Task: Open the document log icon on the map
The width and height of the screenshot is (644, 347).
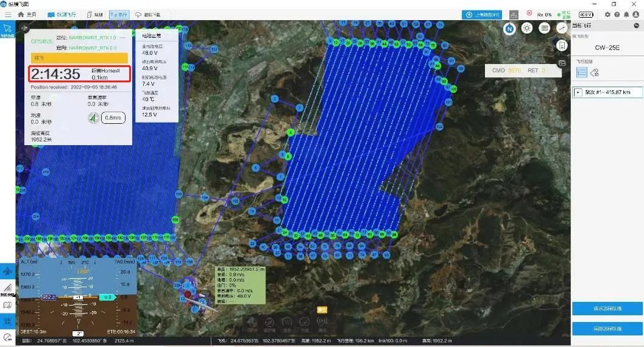Action: click(562, 46)
